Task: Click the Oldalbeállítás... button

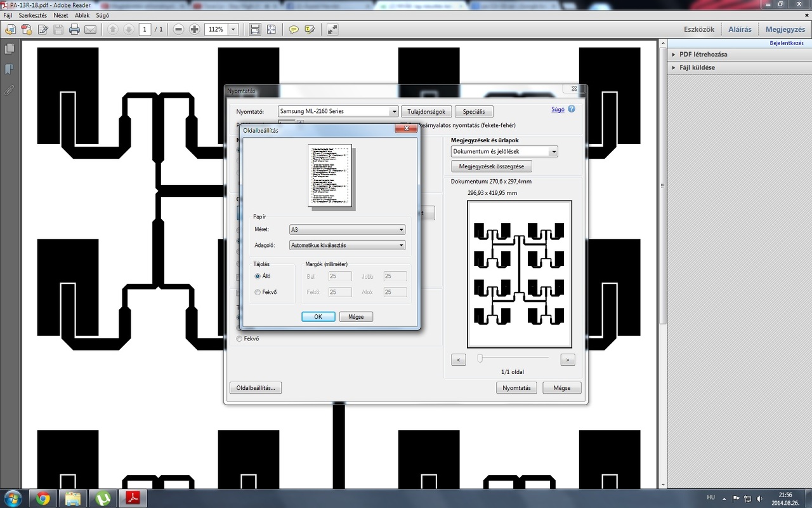Action: pyautogui.click(x=255, y=388)
